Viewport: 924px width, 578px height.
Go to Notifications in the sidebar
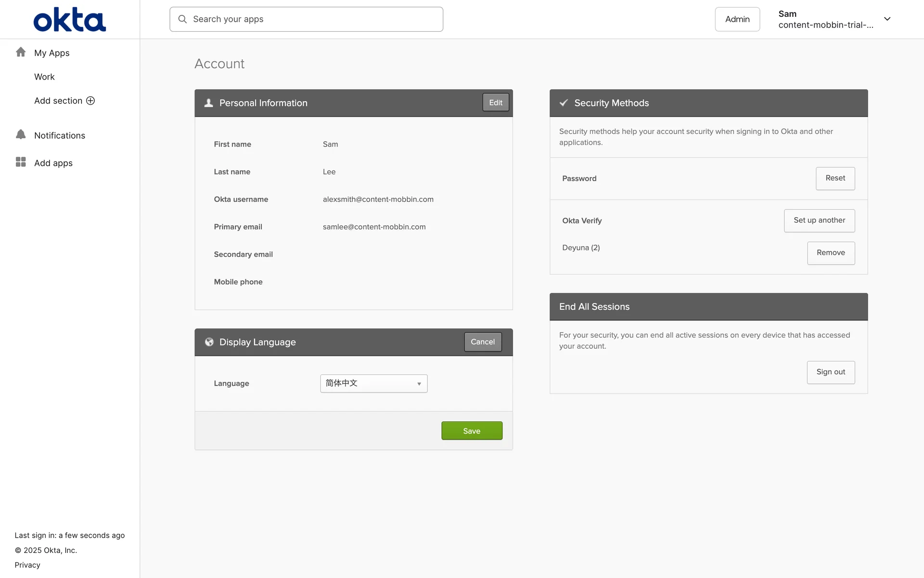[x=60, y=136]
